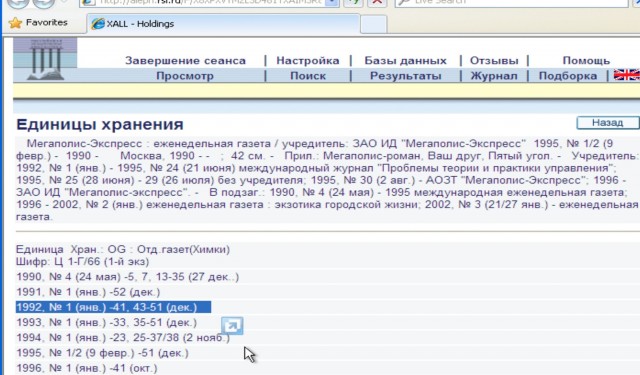Go to Поиск section

(x=308, y=76)
